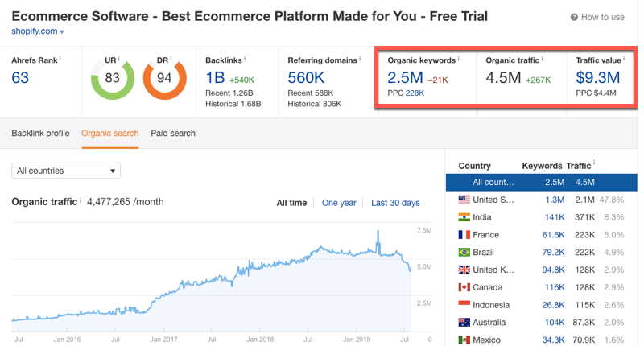The width and height of the screenshot is (644, 346).
Task: Click the Brazil flag icon
Action: [464, 253]
